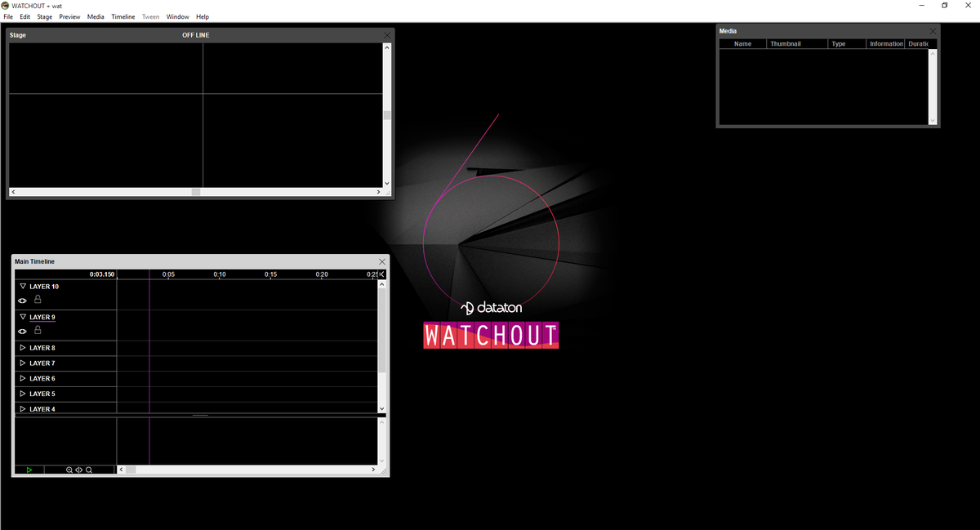980x530 pixels.
Task: Click the Duration column header
Action: 917,43
